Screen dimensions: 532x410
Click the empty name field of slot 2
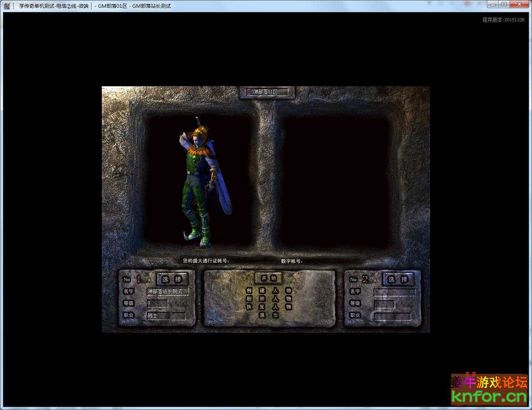click(394, 292)
